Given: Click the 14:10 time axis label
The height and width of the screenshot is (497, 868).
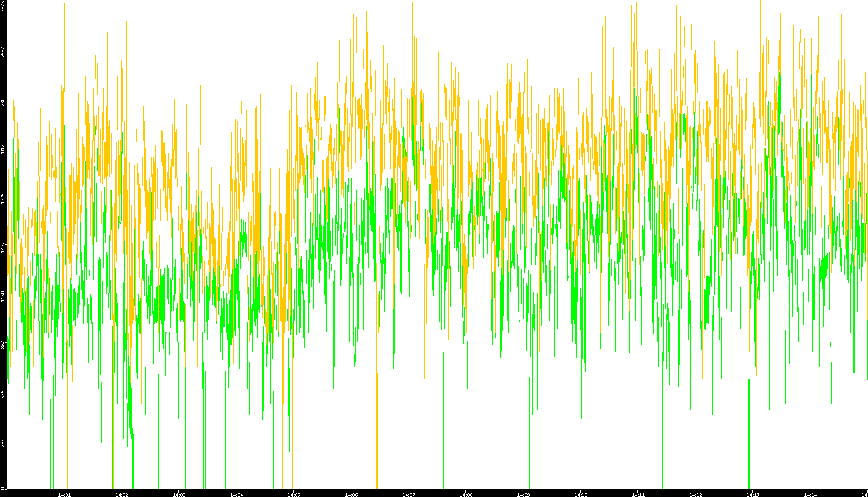Looking at the screenshot, I should pos(581,495).
